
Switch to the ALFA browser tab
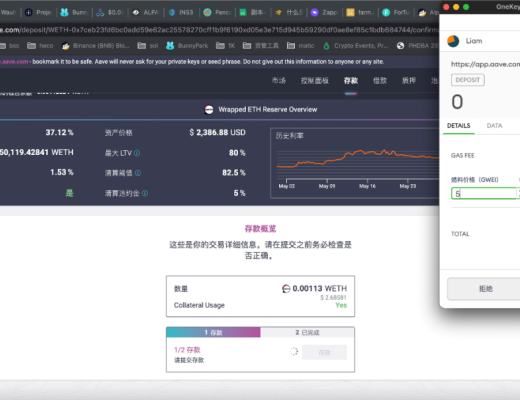pos(145,12)
